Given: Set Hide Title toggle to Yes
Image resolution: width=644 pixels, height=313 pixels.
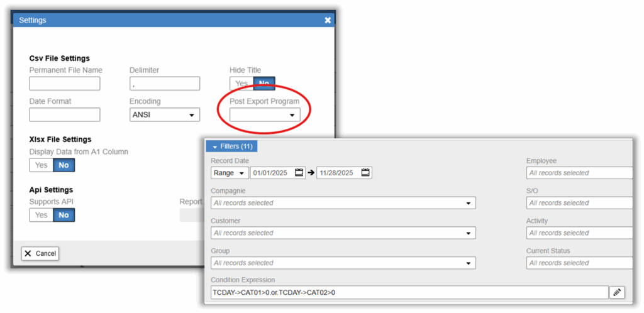Looking at the screenshot, I should point(241,84).
